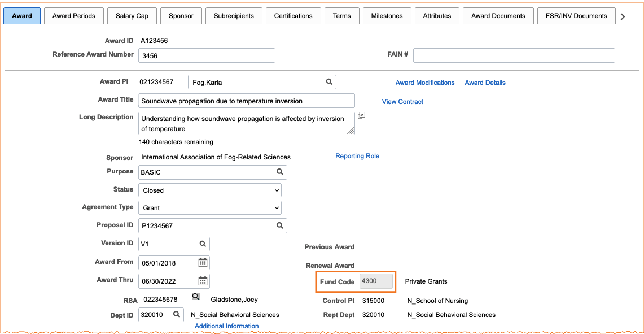
Task: Open the Award Modifications link
Action: 425,83
